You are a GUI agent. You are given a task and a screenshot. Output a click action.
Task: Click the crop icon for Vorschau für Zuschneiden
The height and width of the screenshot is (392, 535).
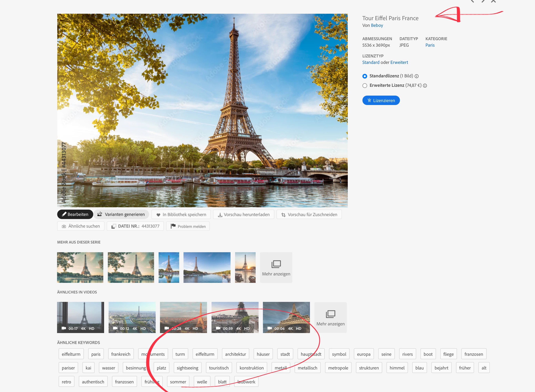[283, 215]
